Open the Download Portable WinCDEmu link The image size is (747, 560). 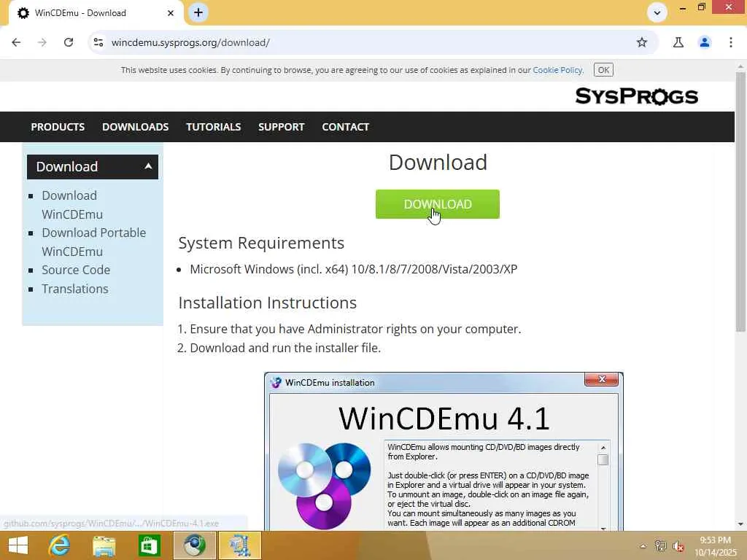tap(93, 242)
